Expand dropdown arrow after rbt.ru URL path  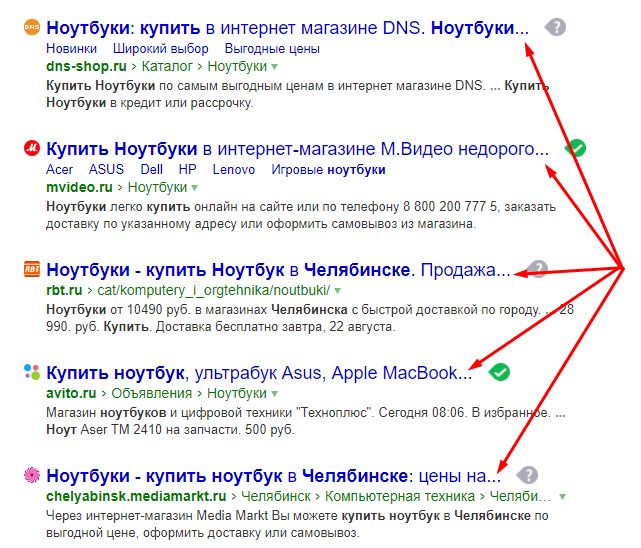point(337,291)
